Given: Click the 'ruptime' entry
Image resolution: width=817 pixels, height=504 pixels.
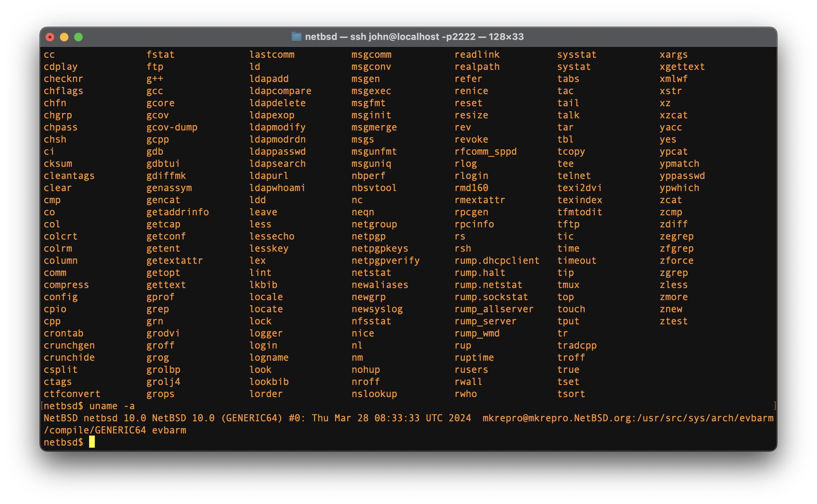Looking at the screenshot, I should [x=474, y=358].
